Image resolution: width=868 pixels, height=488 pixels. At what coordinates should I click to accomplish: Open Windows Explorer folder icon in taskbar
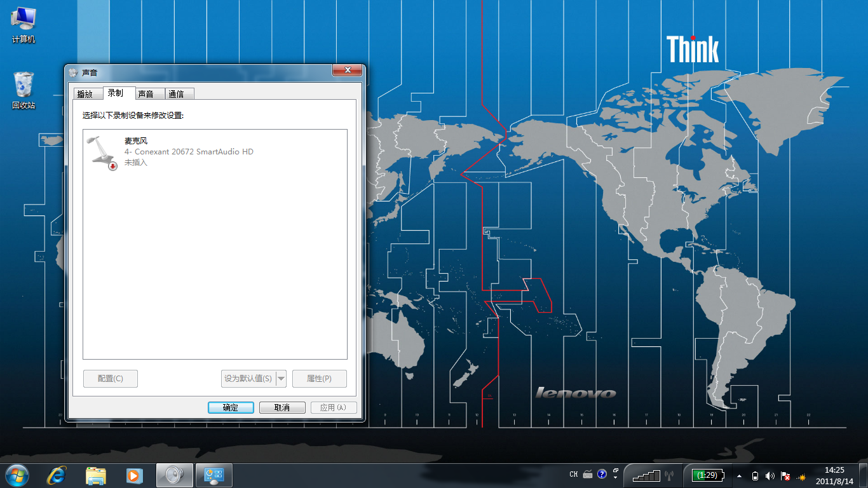(x=96, y=475)
